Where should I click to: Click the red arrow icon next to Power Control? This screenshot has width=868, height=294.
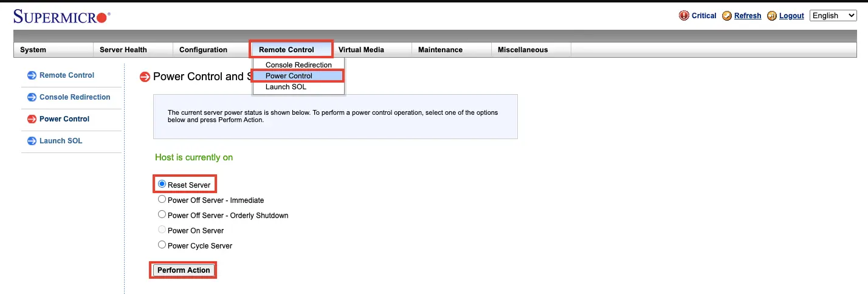coord(32,119)
